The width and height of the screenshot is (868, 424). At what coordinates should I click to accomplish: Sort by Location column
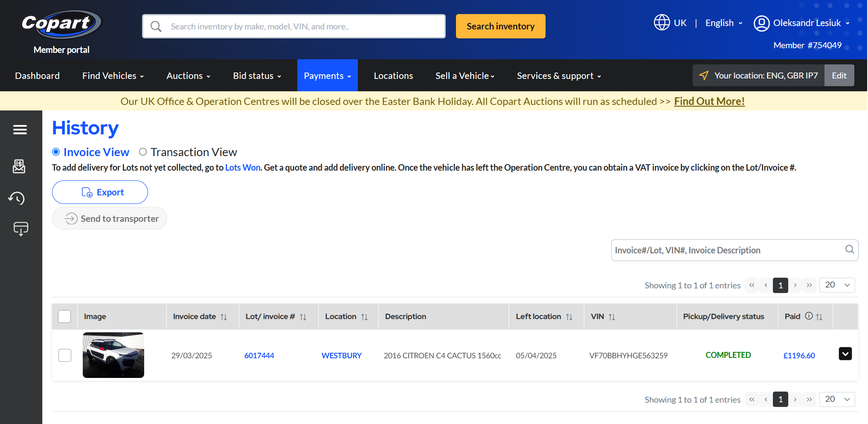pyautogui.click(x=364, y=317)
